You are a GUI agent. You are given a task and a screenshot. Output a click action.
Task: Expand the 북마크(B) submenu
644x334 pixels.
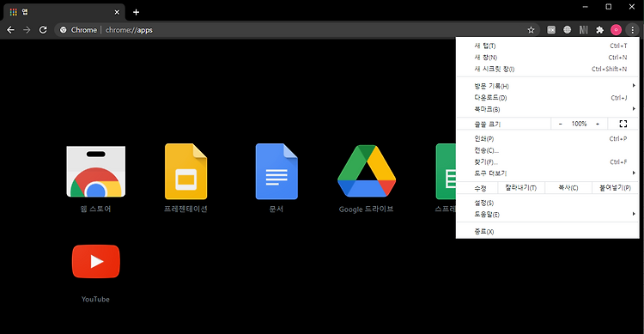tap(548, 109)
